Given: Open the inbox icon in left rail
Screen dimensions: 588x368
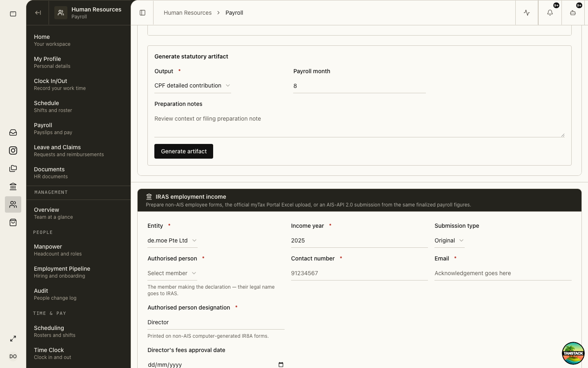Looking at the screenshot, I should click(13, 132).
